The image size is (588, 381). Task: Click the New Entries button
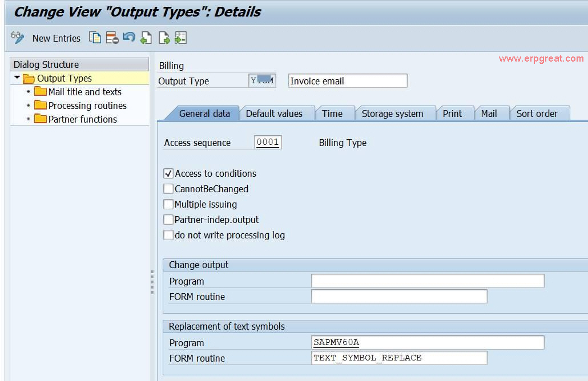(x=57, y=38)
